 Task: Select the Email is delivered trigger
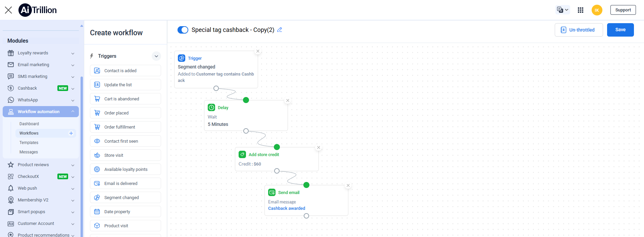coord(126,183)
